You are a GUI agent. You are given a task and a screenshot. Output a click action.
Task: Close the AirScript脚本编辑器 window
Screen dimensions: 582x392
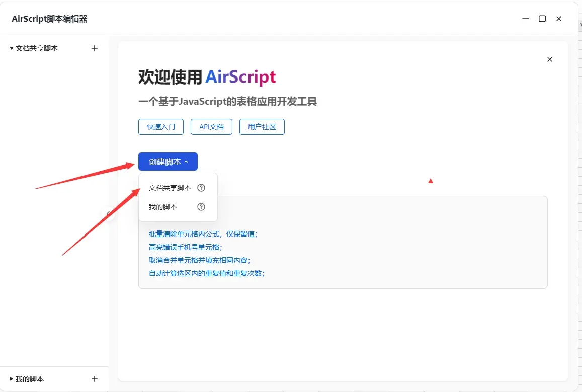(x=559, y=19)
